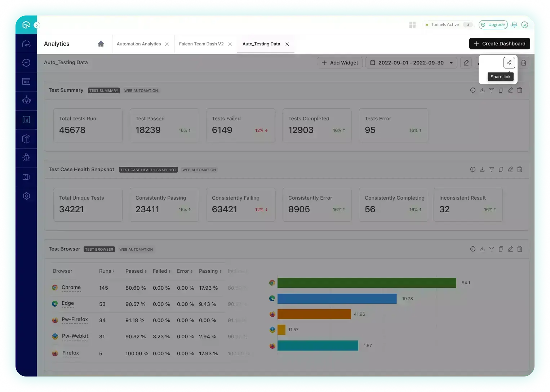The height and width of the screenshot is (392, 550).
Task: Delete the Auto_Testing Data dashboard via trash icon
Action: pyautogui.click(x=524, y=63)
